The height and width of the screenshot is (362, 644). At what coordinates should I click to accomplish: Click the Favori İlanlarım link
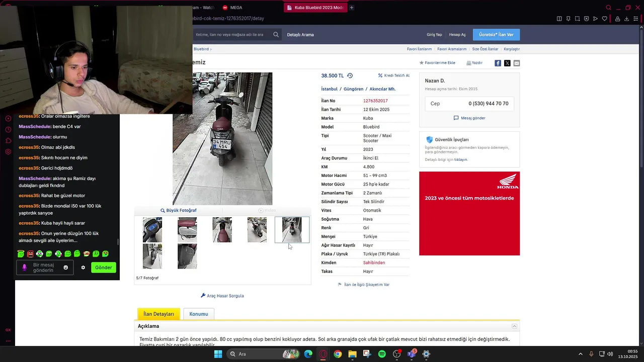click(x=419, y=49)
